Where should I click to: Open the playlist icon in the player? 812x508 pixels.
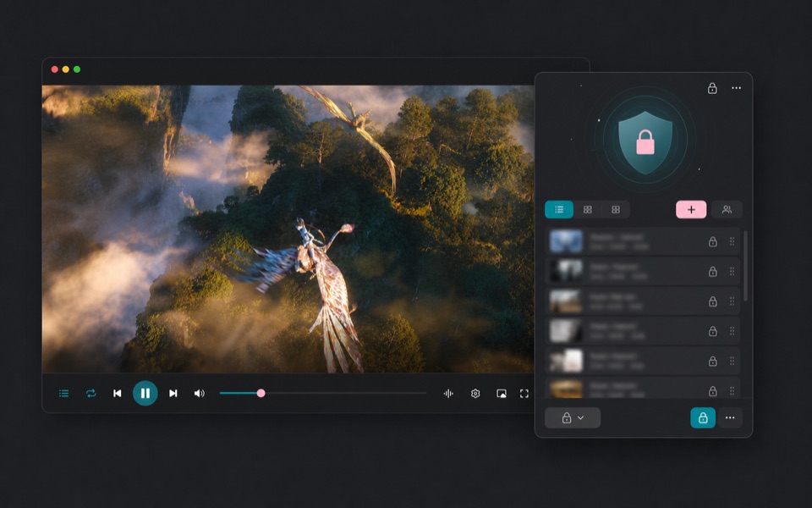63,394
